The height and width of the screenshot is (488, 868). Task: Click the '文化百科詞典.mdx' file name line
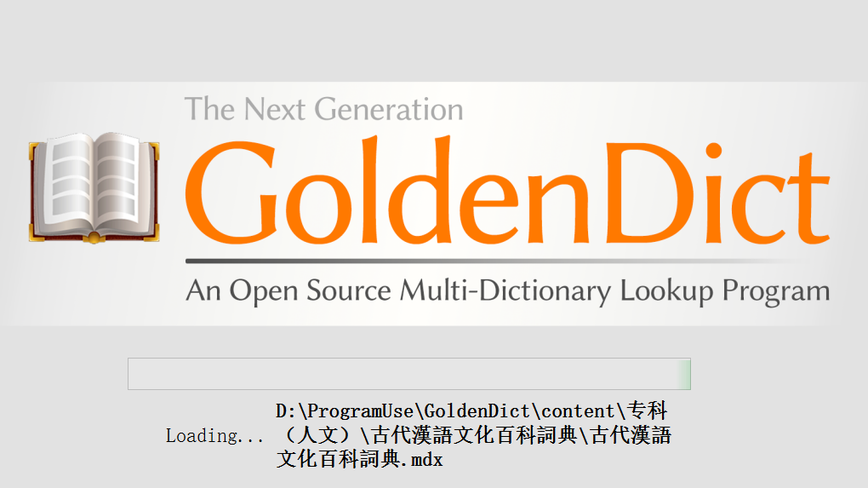pyautogui.click(x=359, y=459)
